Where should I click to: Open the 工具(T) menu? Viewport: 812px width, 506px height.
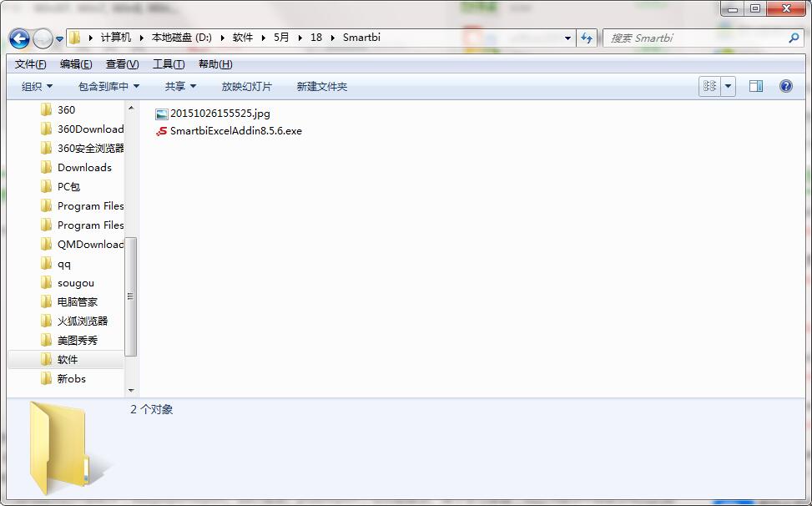click(x=168, y=64)
